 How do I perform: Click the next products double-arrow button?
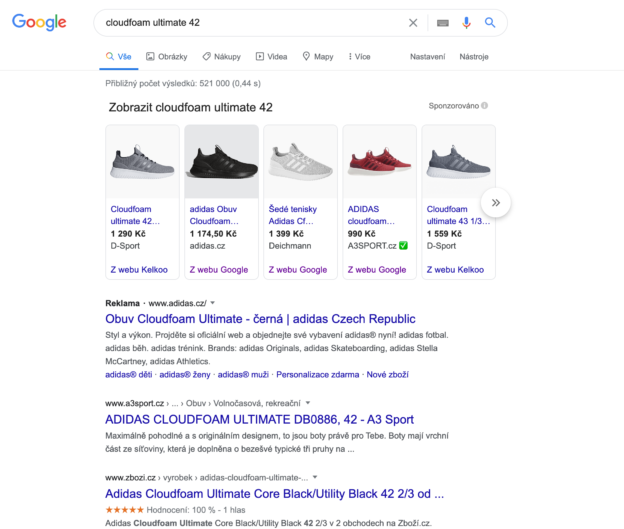click(495, 203)
